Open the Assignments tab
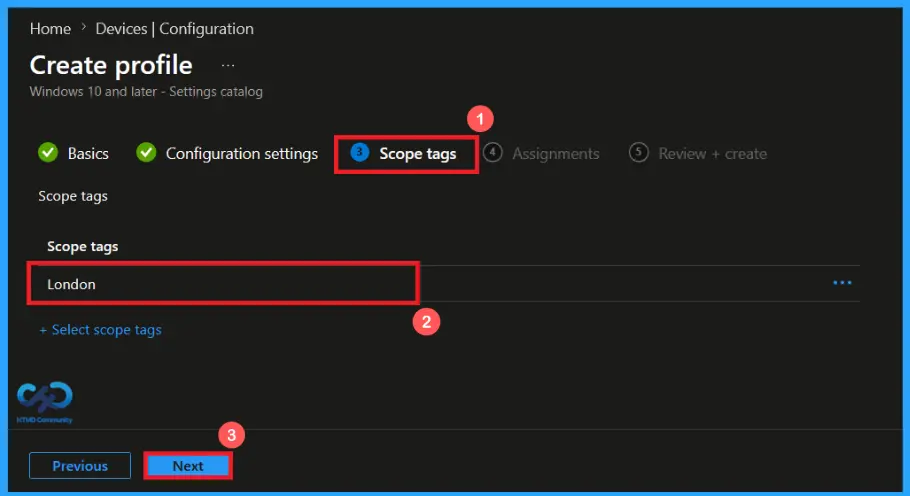Screen dimensions: 910x496 point(541,153)
